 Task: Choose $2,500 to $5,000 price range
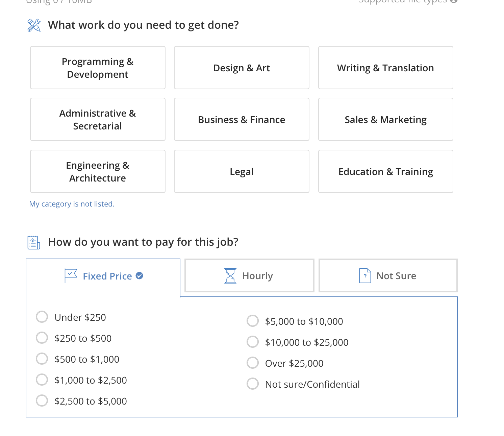(42, 401)
